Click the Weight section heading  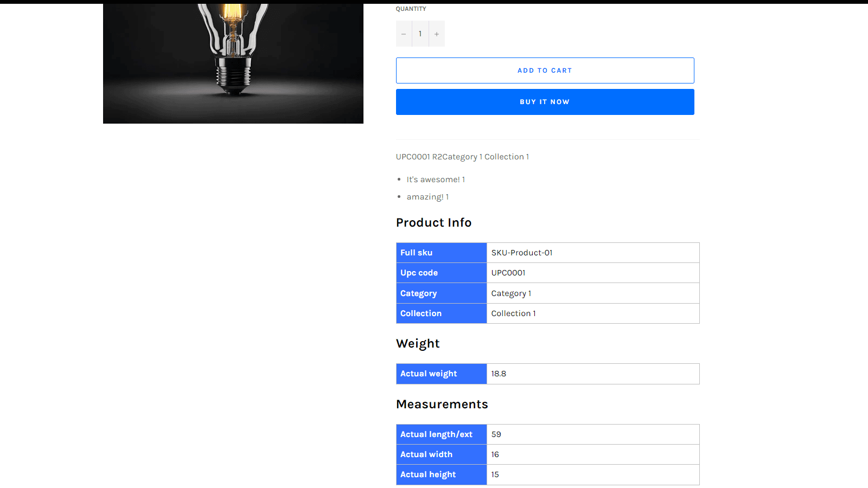(418, 344)
